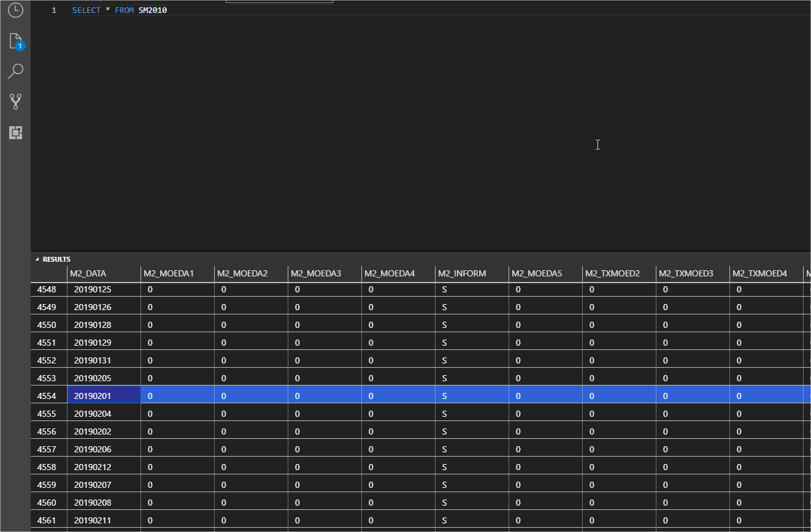This screenshot has width=811, height=532.
Task: Place cursor on SM2010 in the SQL query
Action: pyautogui.click(x=153, y=10)
